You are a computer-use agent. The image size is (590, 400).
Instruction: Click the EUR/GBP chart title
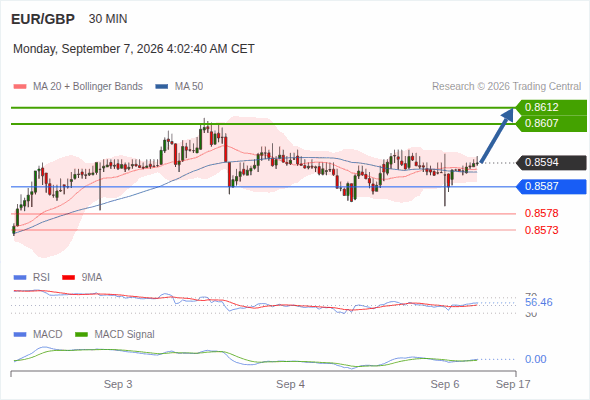[x=43, y=19]
